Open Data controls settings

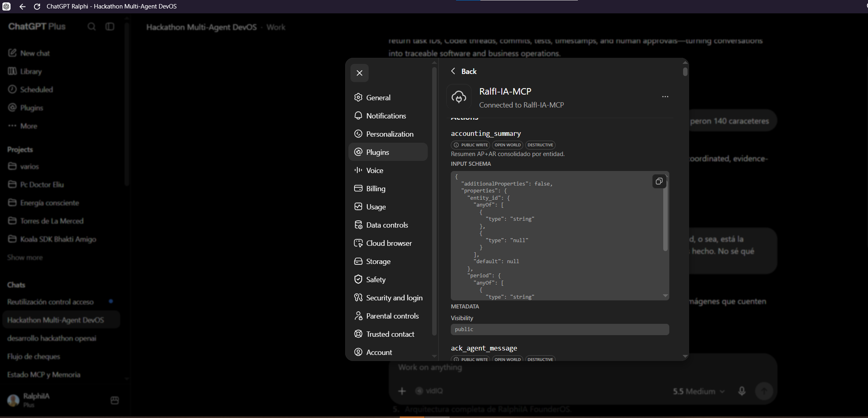click(388, 225)
